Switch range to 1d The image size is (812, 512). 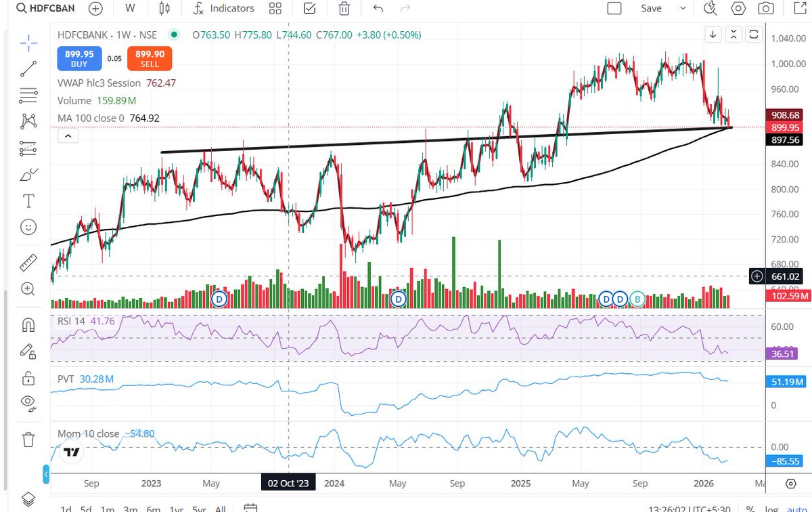coord(67,509)
